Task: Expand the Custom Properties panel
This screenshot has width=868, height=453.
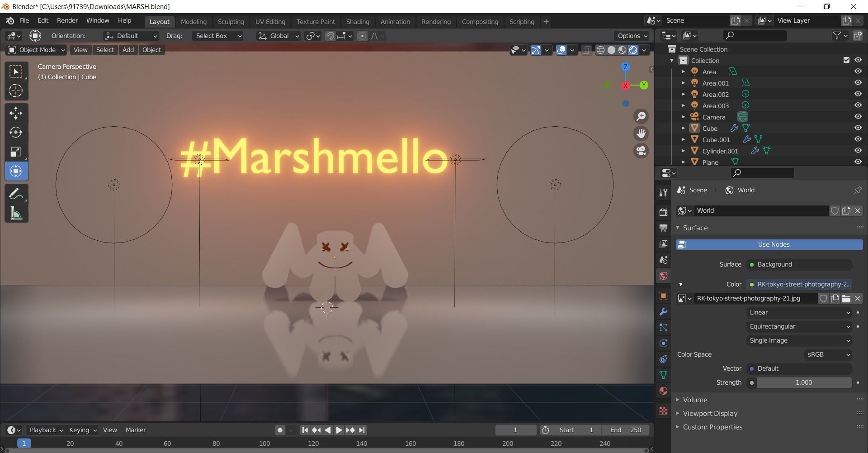Action: (712, 427)
